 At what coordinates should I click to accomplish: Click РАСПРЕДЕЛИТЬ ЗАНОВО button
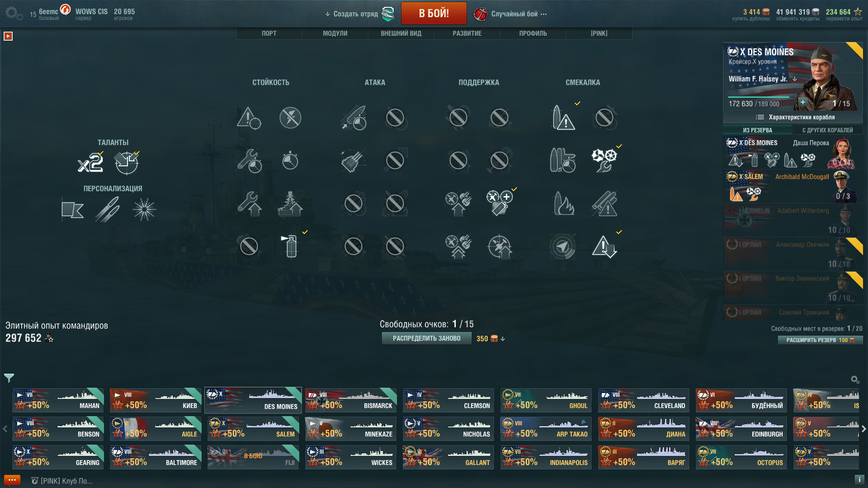tap(426, 338)
